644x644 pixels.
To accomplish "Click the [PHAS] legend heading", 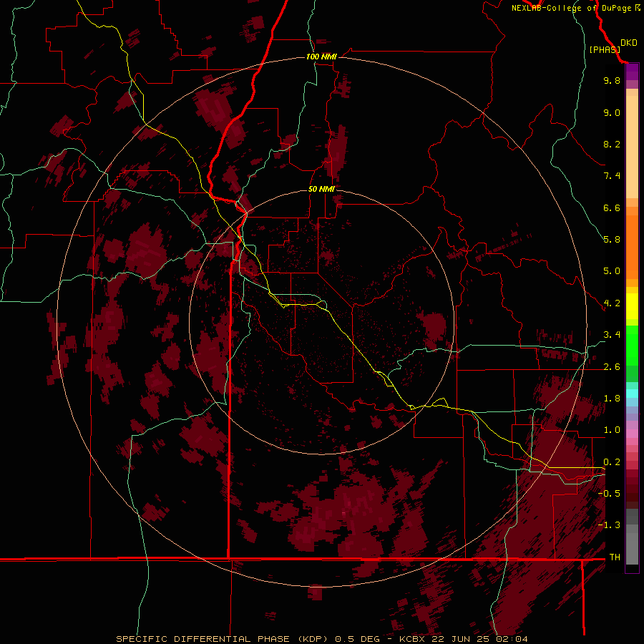I will pyautogui.click(x=605, y=49).
